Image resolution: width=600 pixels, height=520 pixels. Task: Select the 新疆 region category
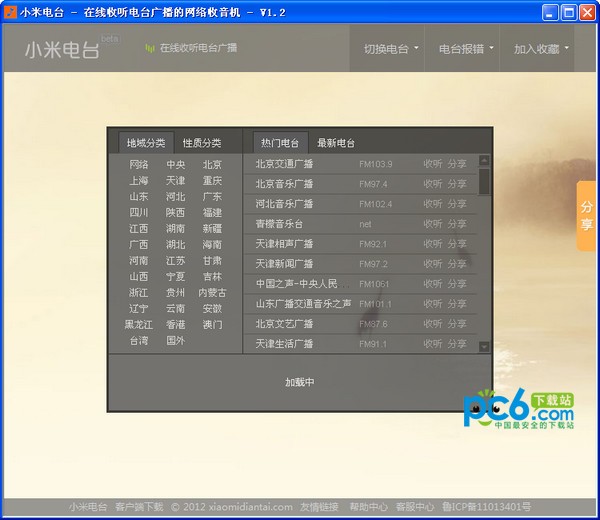212,228
